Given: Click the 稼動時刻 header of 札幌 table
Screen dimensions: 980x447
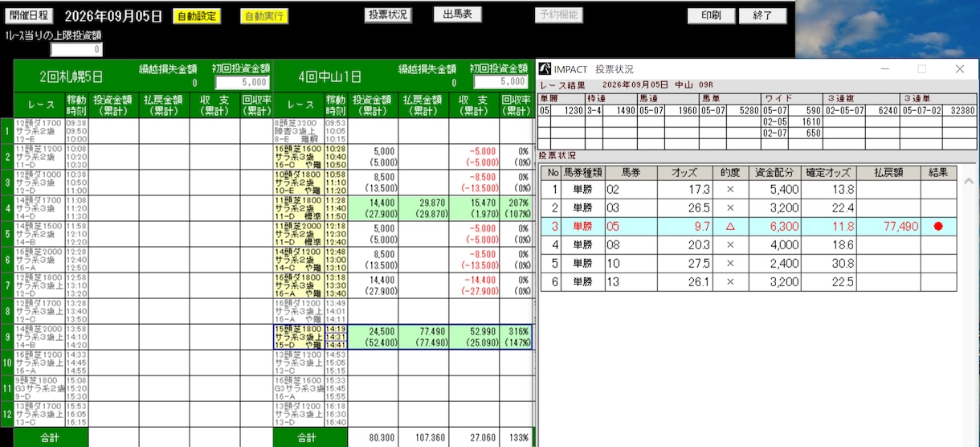Looking at the screenshot, I should (77, 105).
